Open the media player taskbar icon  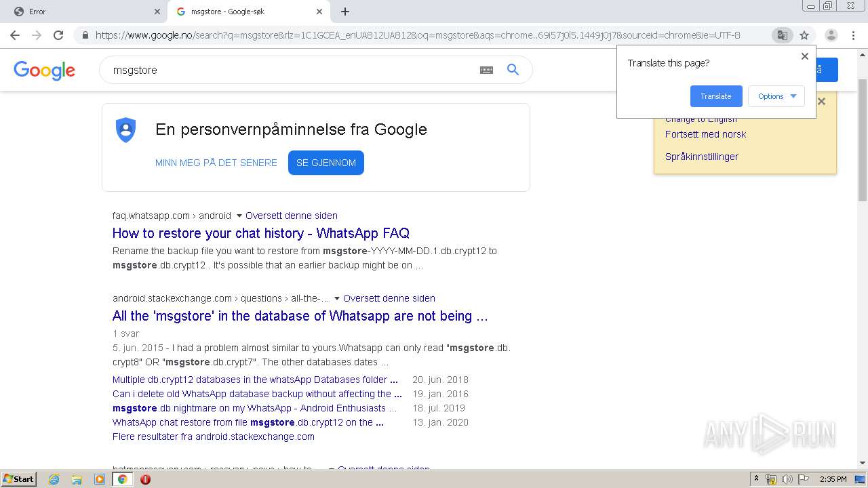(x=100, y=479)
